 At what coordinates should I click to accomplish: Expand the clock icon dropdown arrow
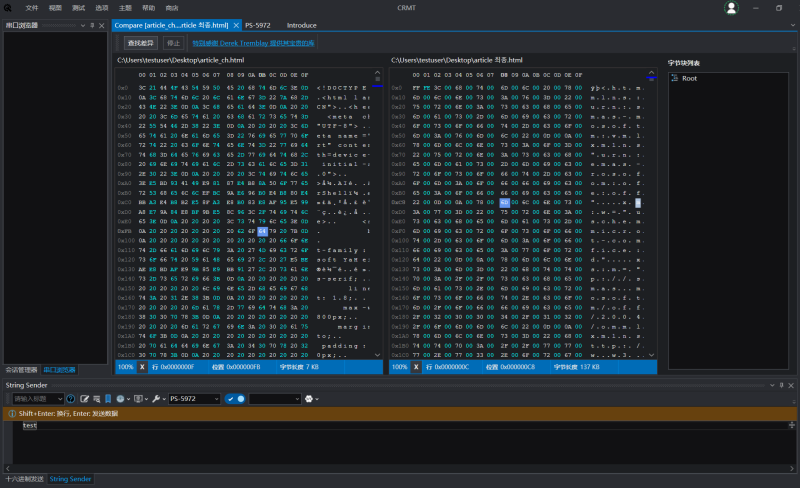[x=128, y=399]
